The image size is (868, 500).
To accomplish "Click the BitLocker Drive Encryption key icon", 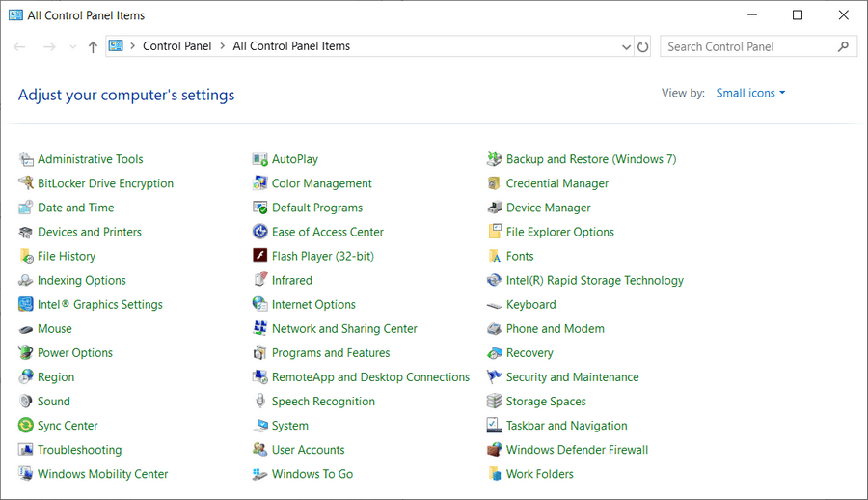I will coord(26,183).
